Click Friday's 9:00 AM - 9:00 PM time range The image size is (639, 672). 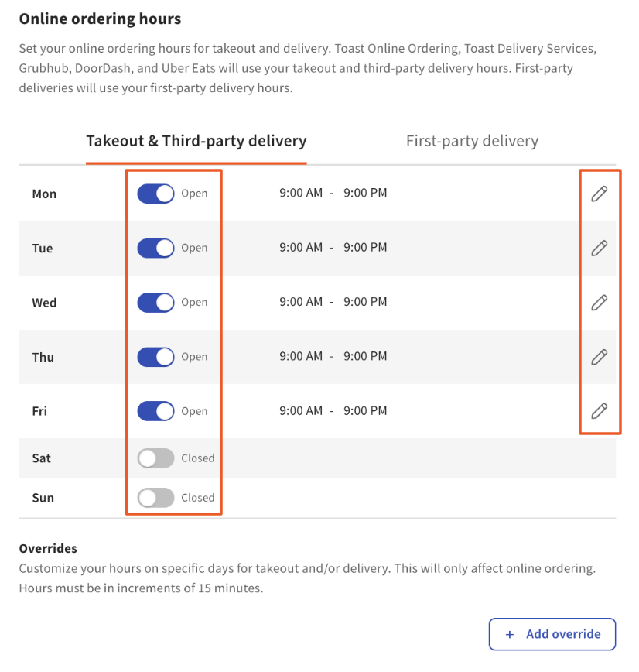pos(333,411)
